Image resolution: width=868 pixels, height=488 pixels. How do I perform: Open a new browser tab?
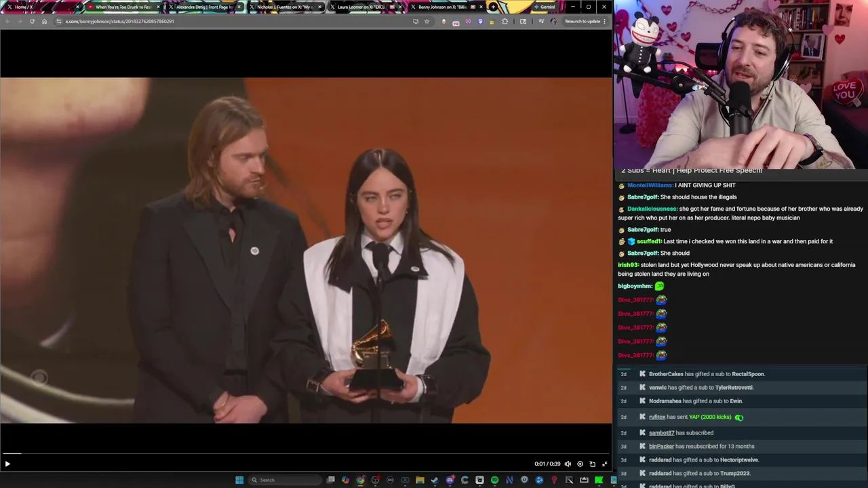[493, 7]
